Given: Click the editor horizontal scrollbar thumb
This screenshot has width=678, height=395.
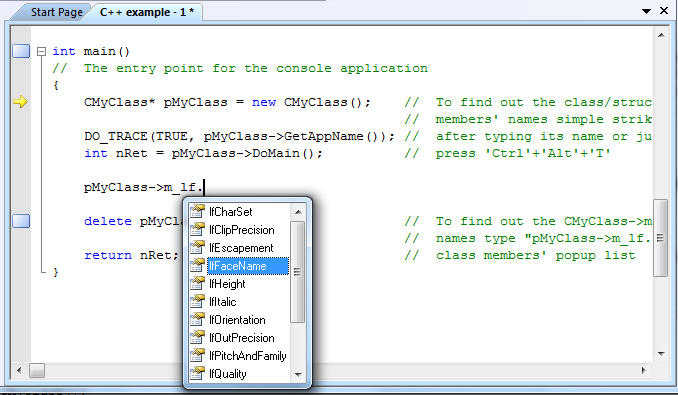Looking at the screenshot, I should [37, 370].
